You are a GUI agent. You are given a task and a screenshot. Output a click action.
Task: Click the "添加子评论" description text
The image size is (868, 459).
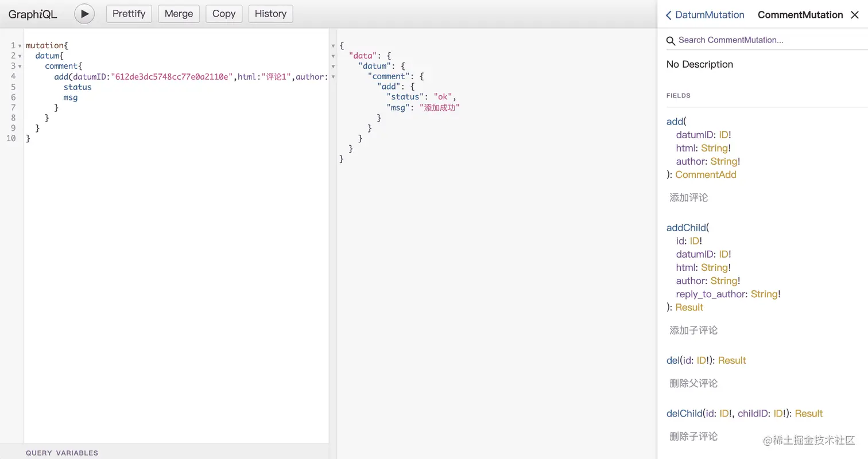coord(693,330)
